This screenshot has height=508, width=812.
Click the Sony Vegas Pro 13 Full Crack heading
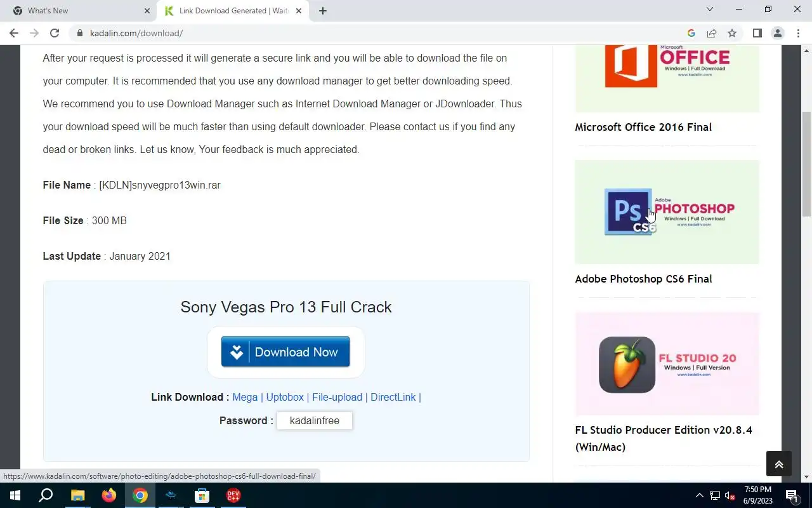pyautogui.click(x=286, y=307)
